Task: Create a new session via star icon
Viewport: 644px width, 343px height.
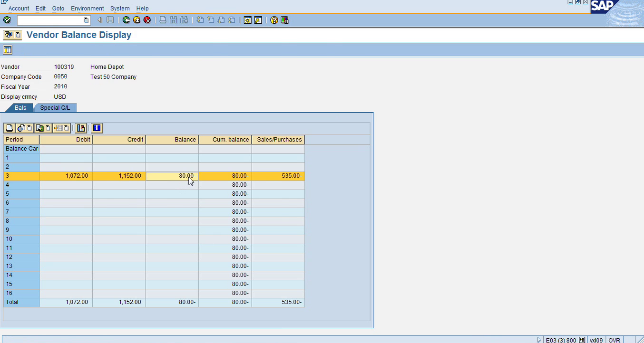Action: point(247,20)
